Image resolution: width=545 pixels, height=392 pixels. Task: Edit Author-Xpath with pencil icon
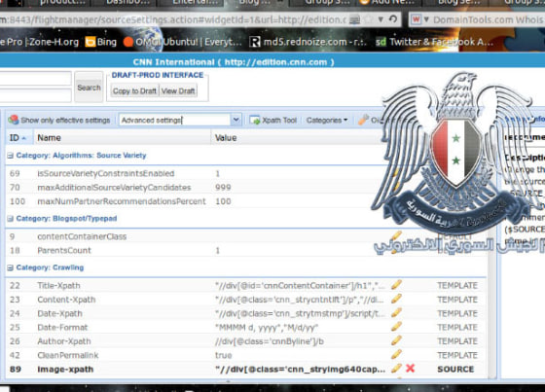pos(396,340)
